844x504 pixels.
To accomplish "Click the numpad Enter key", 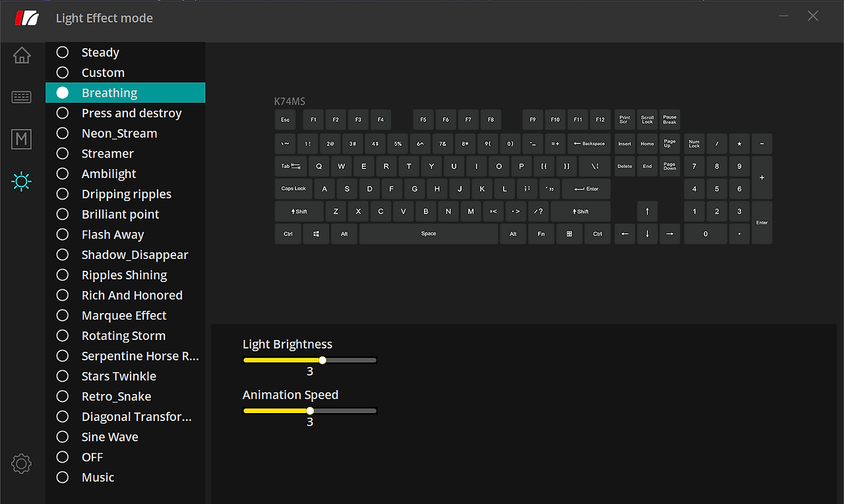I will click(762, 223).
